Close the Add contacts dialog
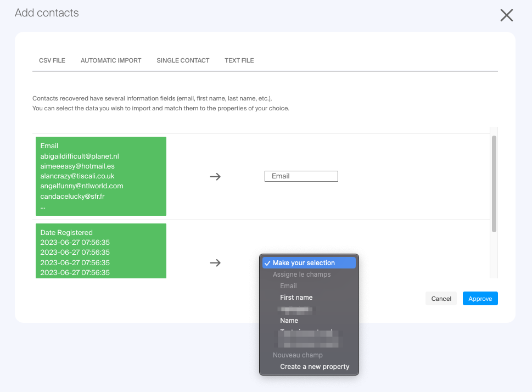This screenshot has width=532, height=392. click(506, 15)
